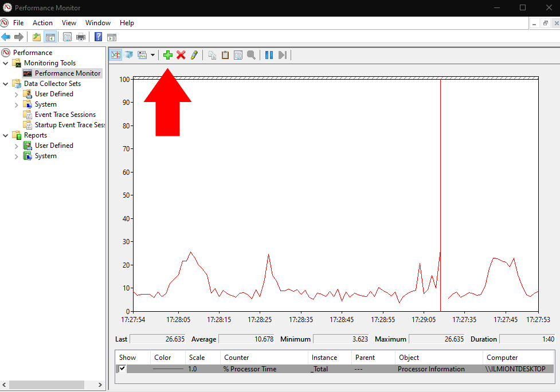
Task: Delete the selected counter
Action: pos(181,54)
